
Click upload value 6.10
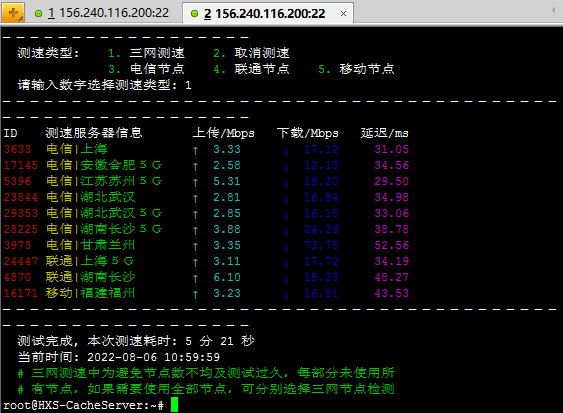(x=227, y=277)
